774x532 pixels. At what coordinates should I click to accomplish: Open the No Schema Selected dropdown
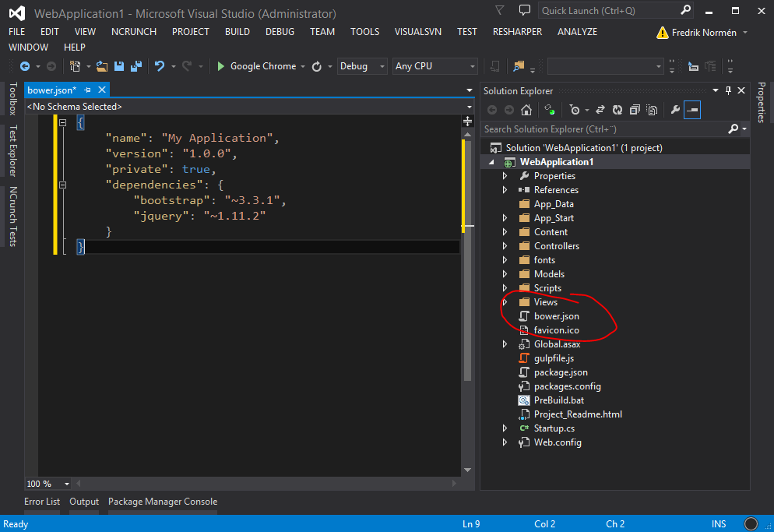(469, 106)
